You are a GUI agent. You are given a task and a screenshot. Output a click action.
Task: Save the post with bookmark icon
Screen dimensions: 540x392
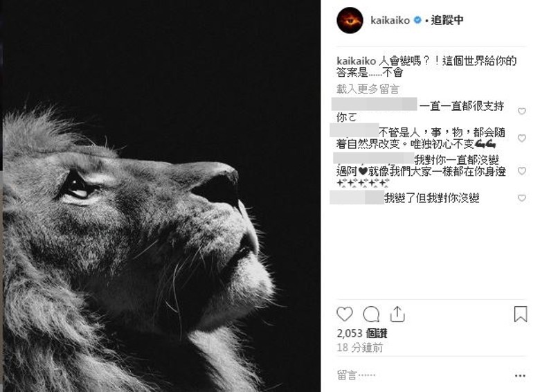pos(521,314)
